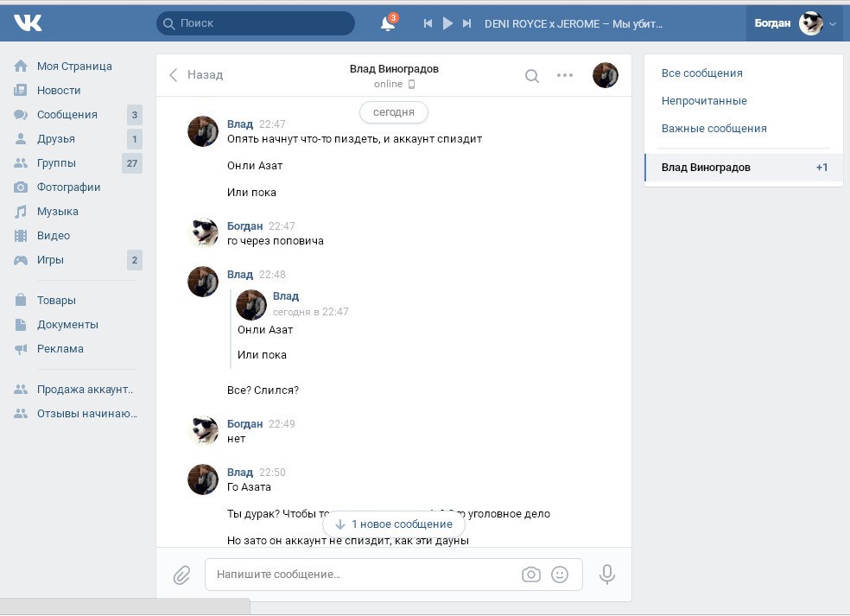Click the VK logo icon
Viewport: 850px width, 616px height.
pyautogui.click(x=28, y=23)
